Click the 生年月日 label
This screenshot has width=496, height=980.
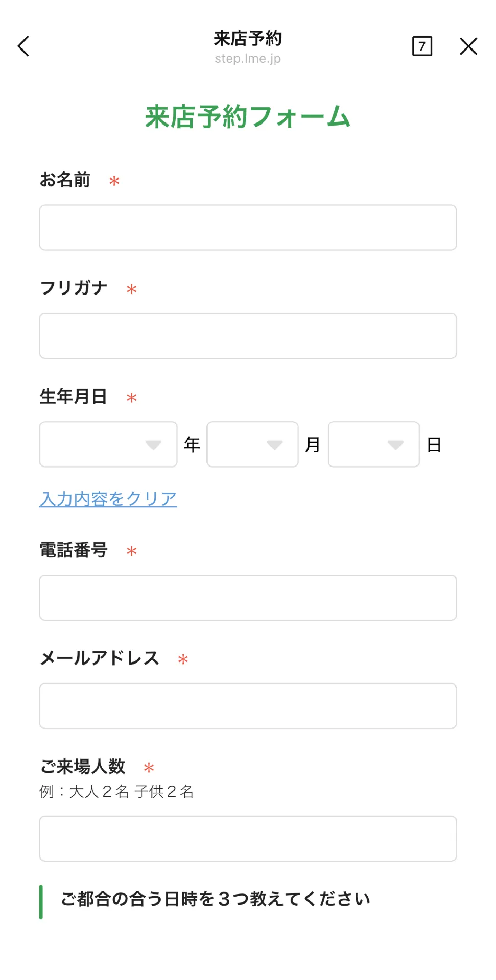tap(74, 397)
